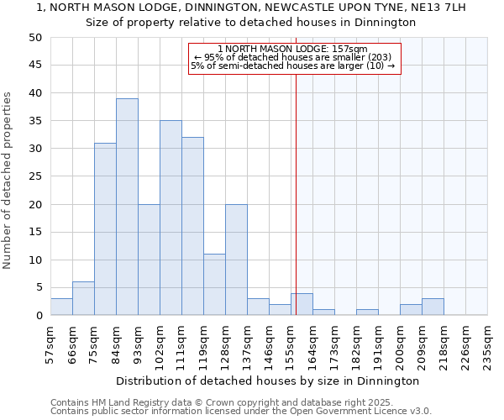The height and width of the screenshot is (420, 504).
Task: Click the '1 NORTH MASON LODGE: 157sqm' annotation line
Action: (x=292, y=49)
